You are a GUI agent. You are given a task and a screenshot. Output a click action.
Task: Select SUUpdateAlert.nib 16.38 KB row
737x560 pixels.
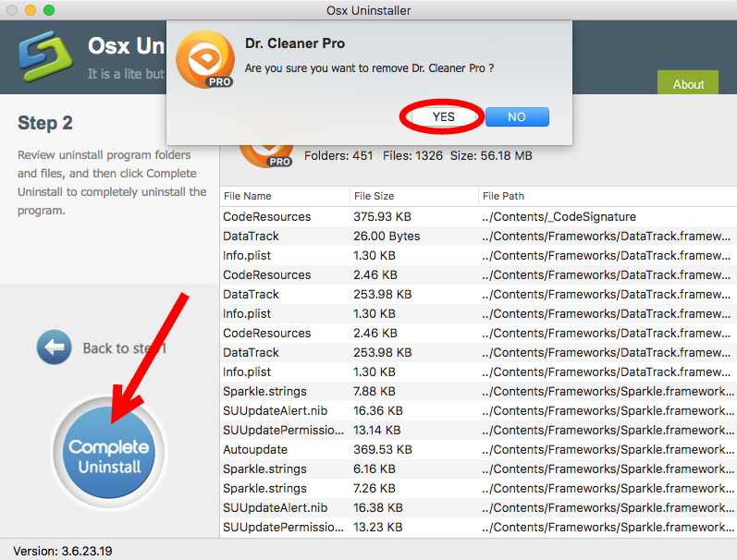click(478, 508)
